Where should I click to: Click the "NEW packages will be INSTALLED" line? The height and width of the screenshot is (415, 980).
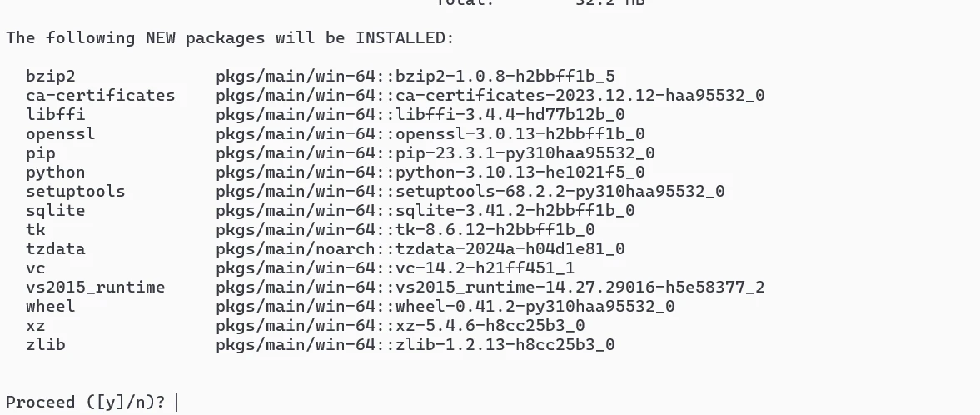coord(230,38)
